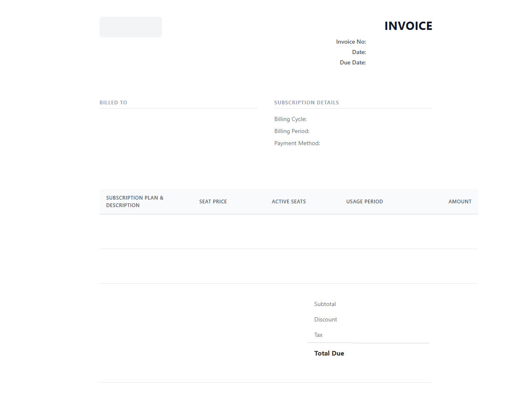
Task: Select the Tax label
Action: click(x=318, y=335)
